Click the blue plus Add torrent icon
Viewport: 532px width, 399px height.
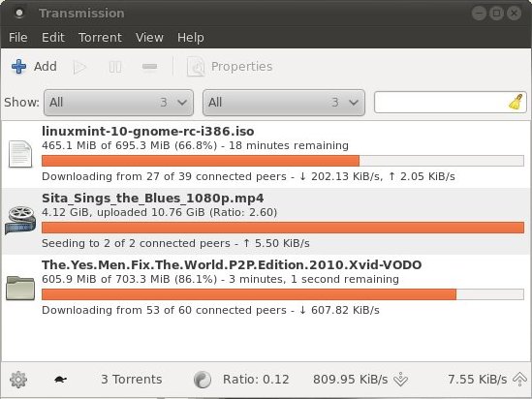point(18,66)
